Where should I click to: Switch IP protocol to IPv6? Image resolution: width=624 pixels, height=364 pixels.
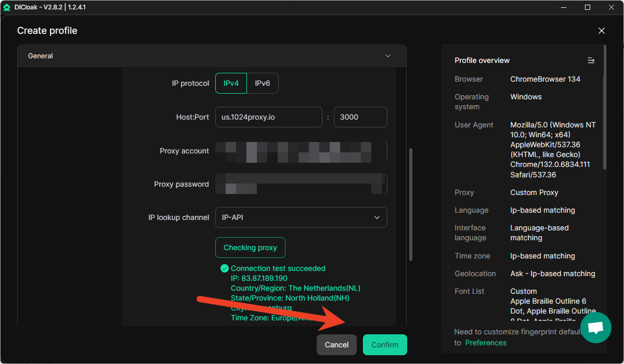point(262,83)
